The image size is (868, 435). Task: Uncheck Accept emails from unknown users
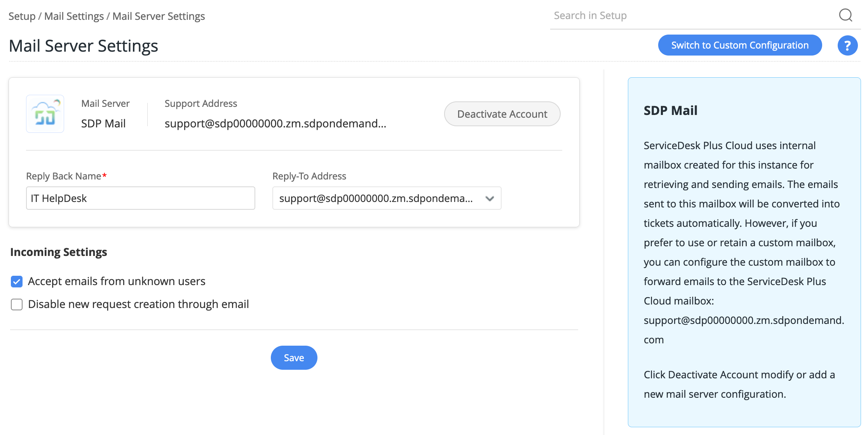pyautogui.click(x=17, y=282)
